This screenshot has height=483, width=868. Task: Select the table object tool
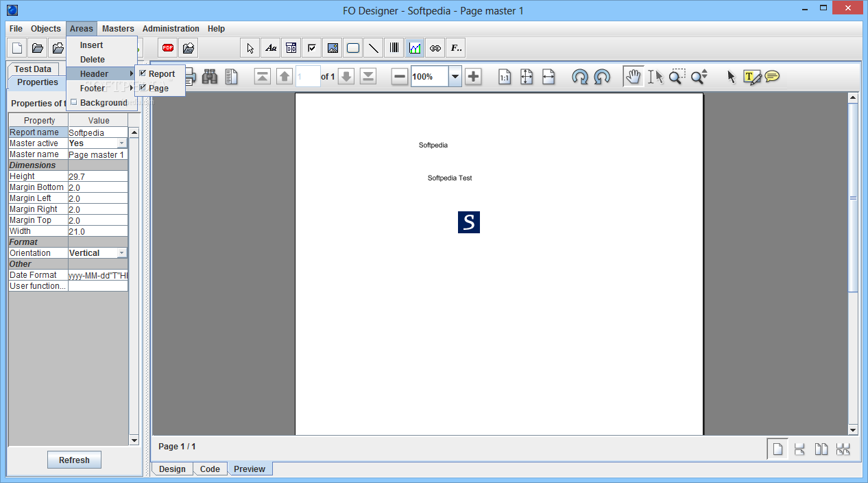(x=291, y=48)
